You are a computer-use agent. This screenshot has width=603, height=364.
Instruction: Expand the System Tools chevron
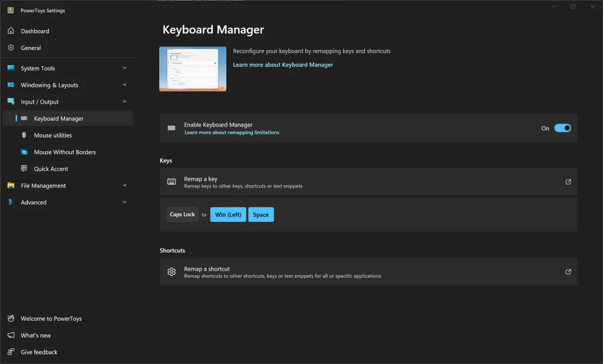[125, 68]
